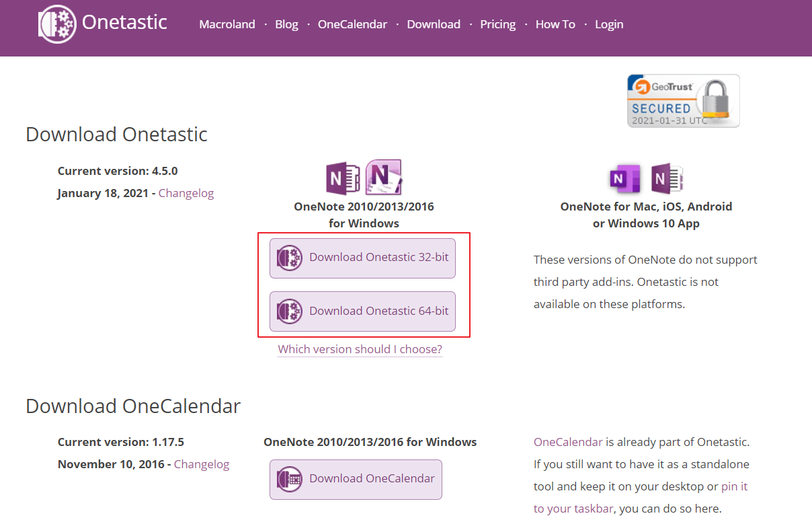Click 'OneNote for Mac, iOS, Android' heading

(x=646, y=207)
